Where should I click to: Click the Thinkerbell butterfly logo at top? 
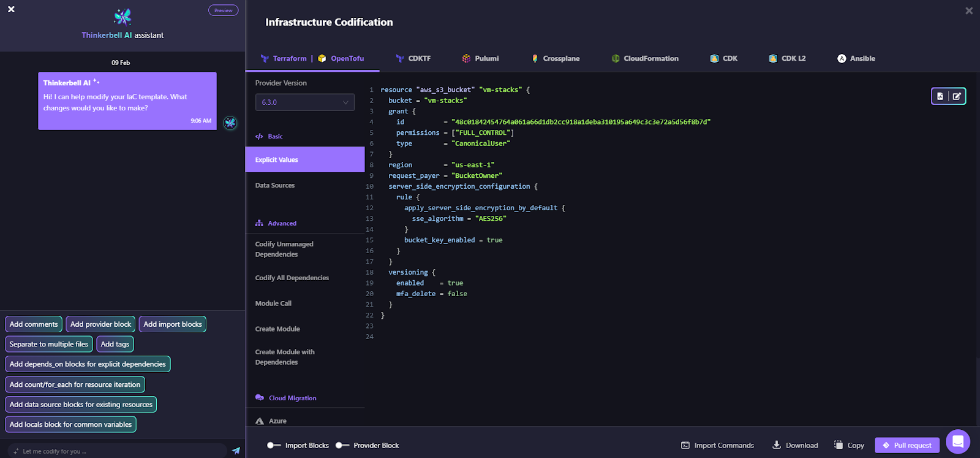(123, 17)
